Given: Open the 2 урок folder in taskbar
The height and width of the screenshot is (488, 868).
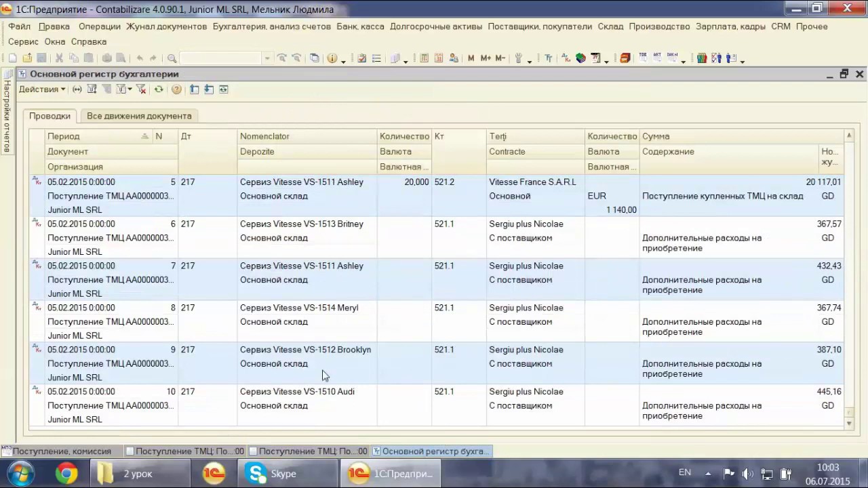Looking at the screenshot, I should 139,473.
